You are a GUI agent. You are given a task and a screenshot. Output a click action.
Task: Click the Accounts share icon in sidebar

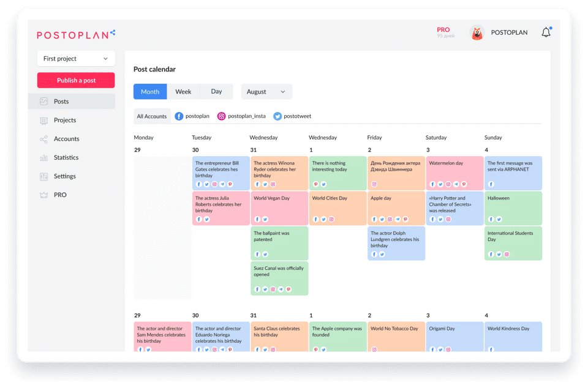[44, 139]
